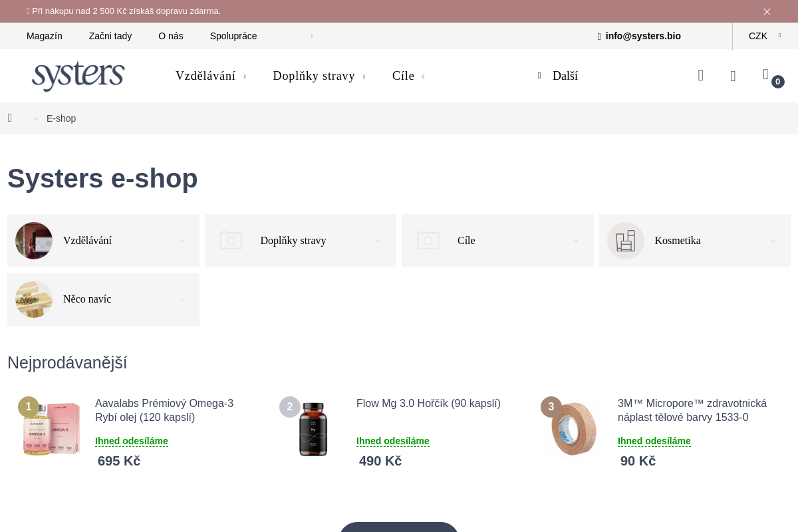Click Ihned odesíláme under Flow Mg product
Screen dimensions: 798x532
[393, 441]
